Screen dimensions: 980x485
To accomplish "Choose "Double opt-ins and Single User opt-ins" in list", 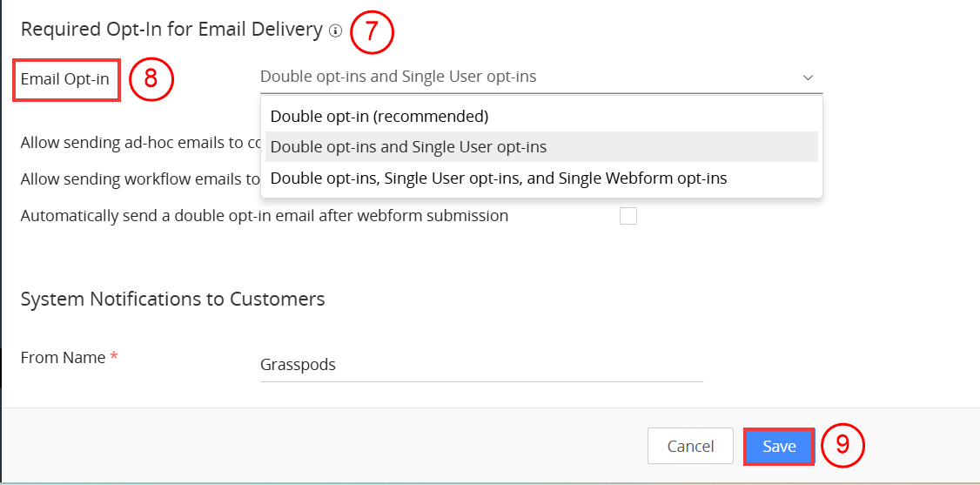I will tap(409, 147).
